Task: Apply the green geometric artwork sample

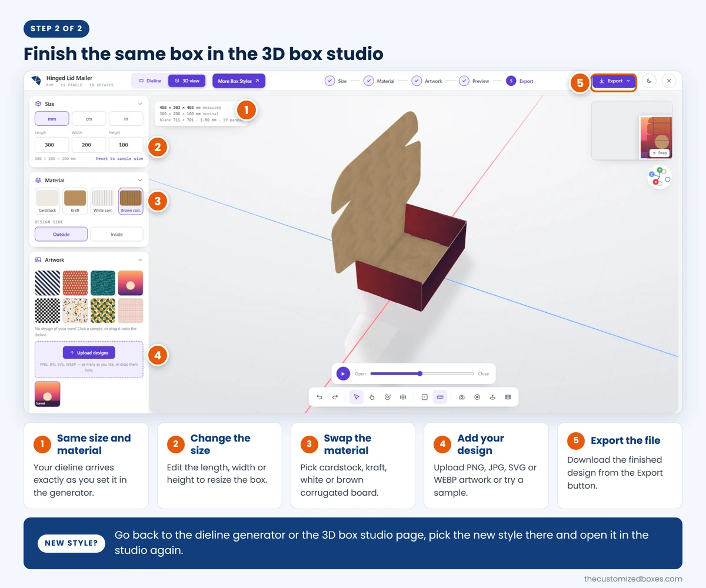Action: click(103, 310)
